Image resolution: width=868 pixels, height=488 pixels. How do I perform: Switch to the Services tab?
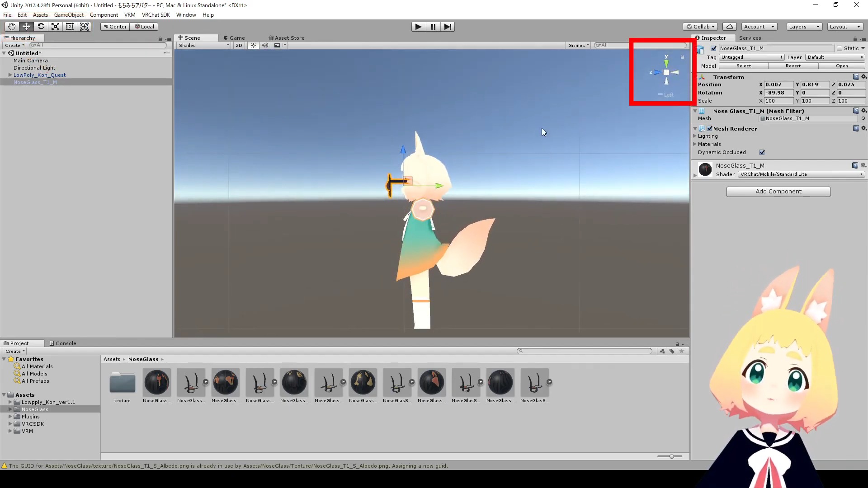pyautogui.click(x=750, y=38)
